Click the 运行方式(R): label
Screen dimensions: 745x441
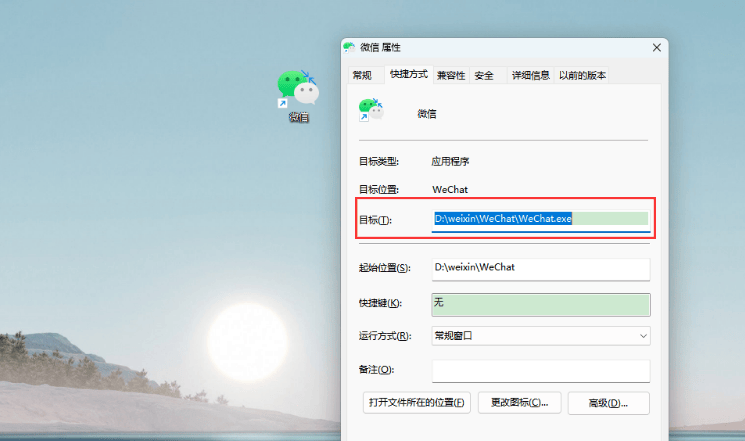(385, 336)
